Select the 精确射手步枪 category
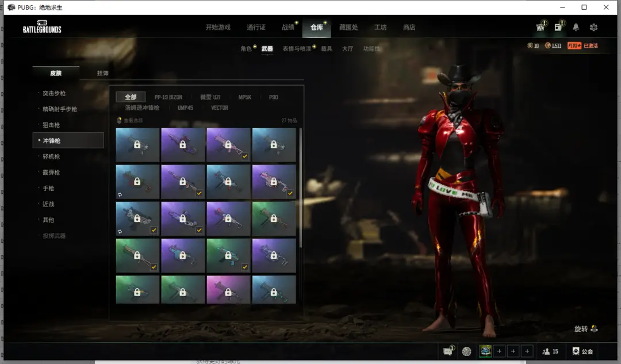The width and height of the screenshot is (621, 364). coord(60,109)
